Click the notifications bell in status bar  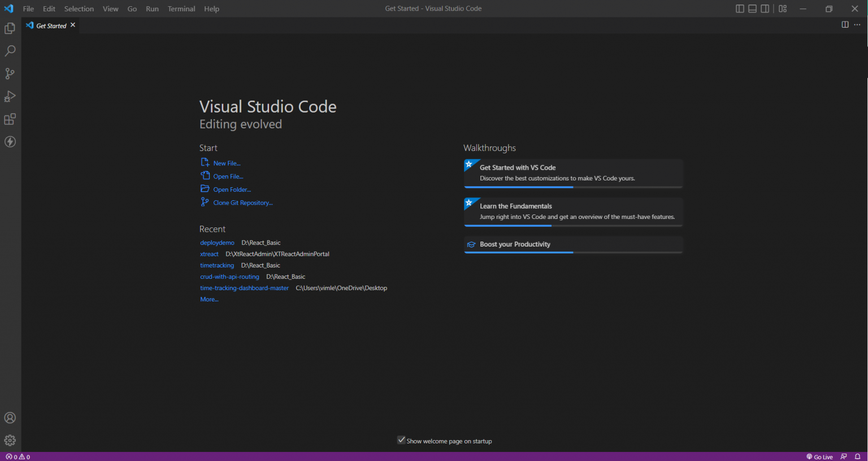(x=857, y=456)
